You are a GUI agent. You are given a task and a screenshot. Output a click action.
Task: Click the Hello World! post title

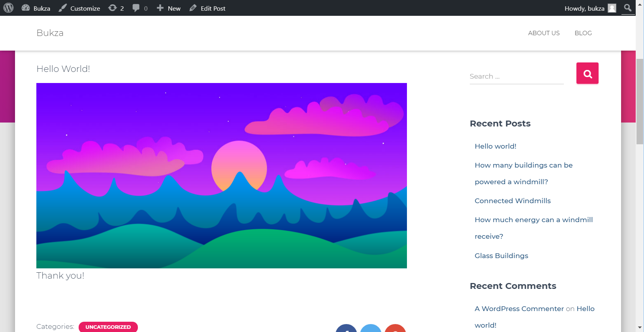tap(63, 69)
